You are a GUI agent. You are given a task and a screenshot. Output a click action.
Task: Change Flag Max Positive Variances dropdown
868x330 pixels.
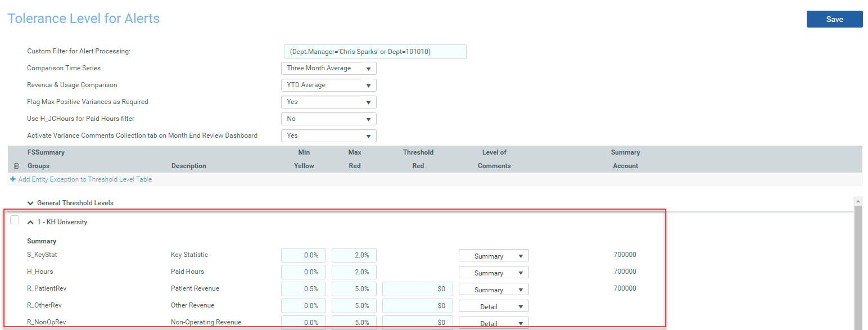coord(328,102)
